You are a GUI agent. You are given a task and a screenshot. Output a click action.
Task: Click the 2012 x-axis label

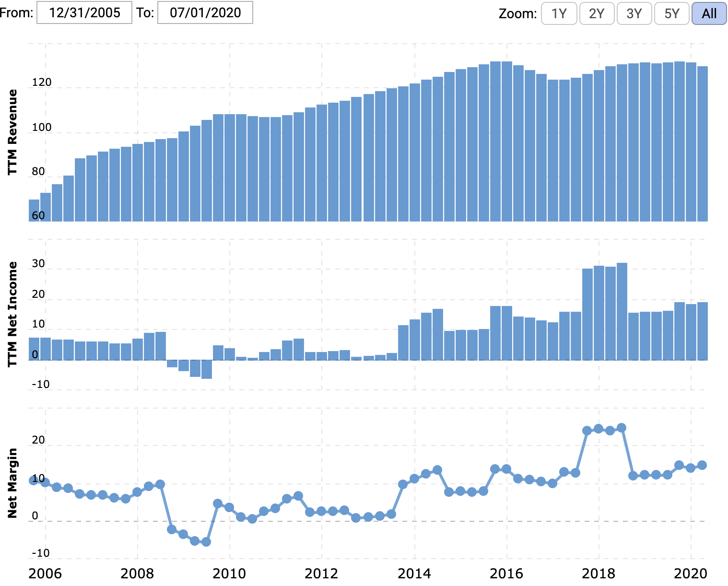click(x=322, y=574)
